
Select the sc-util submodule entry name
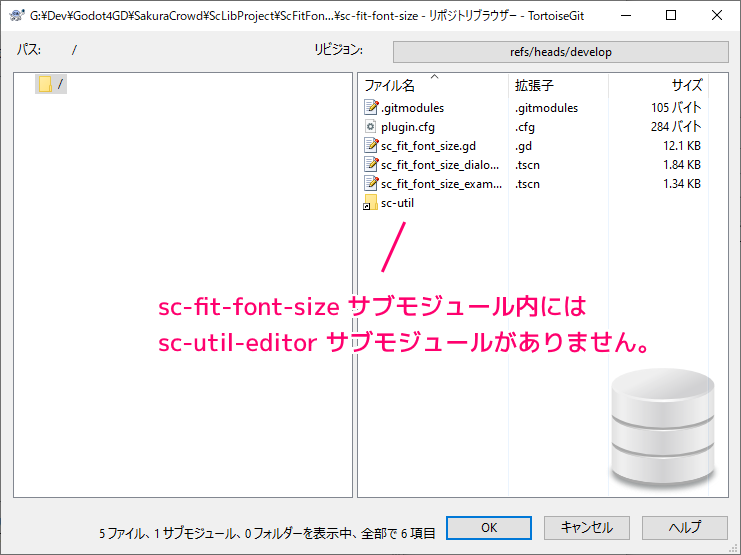pos(397,203)
